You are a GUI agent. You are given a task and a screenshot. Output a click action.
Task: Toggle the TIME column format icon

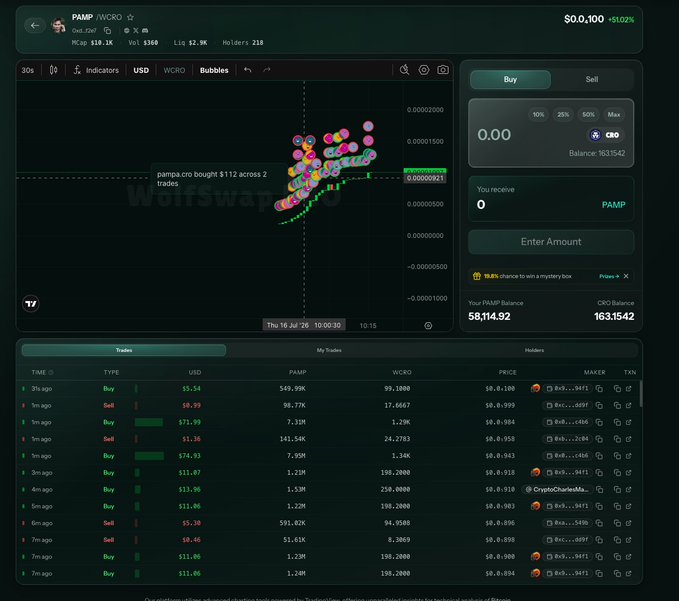(x=51, y=372)
